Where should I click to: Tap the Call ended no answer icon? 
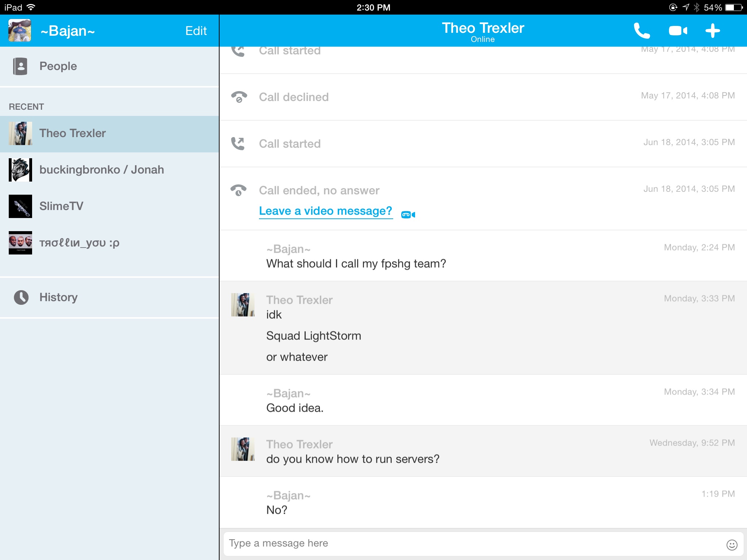click(238, 190)
